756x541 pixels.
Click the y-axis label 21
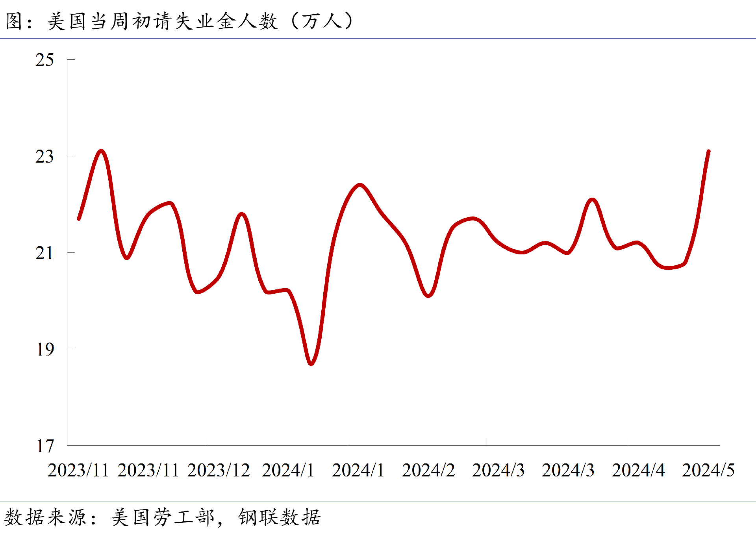(x=44, y=253)
